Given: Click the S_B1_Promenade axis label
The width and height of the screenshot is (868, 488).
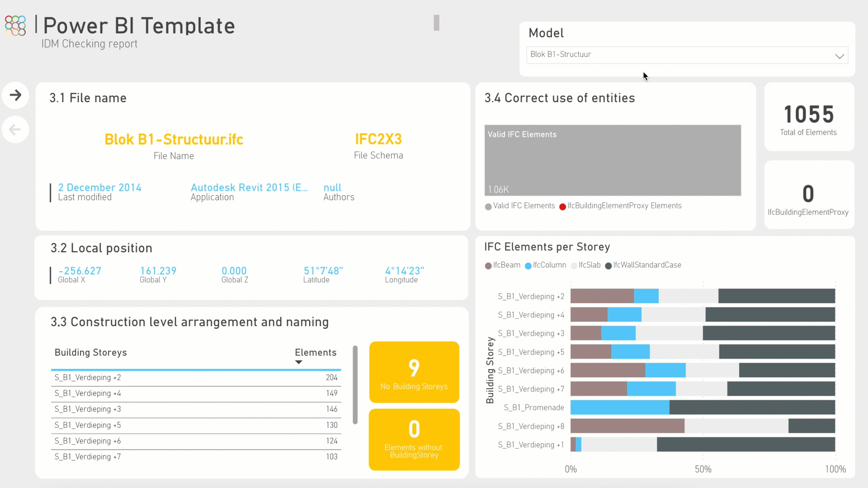Looking at the screenshot, I should pos(534,408).
